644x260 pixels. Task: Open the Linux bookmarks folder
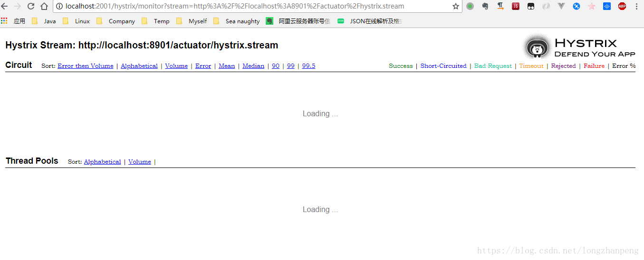click(x=76, y=21)
